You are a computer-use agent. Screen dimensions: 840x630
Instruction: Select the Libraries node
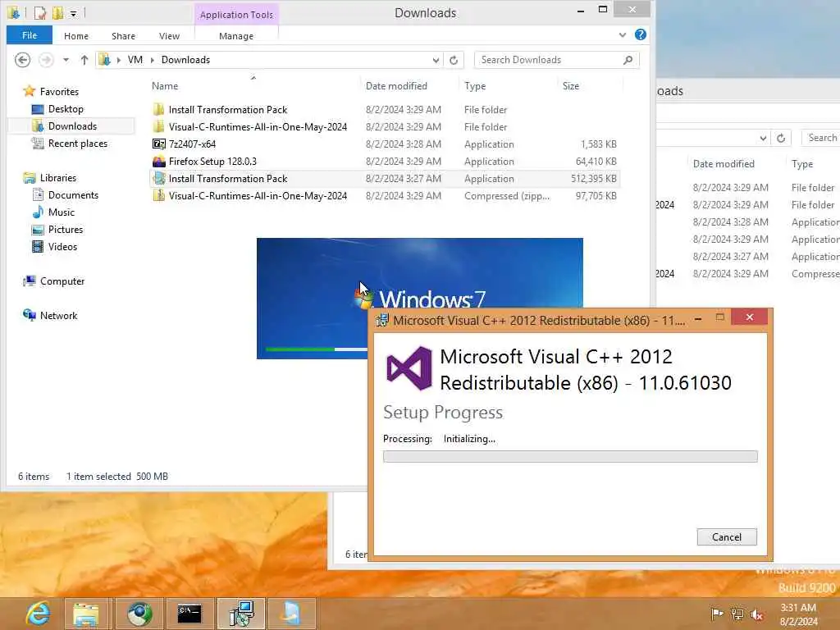pos(58,178)
